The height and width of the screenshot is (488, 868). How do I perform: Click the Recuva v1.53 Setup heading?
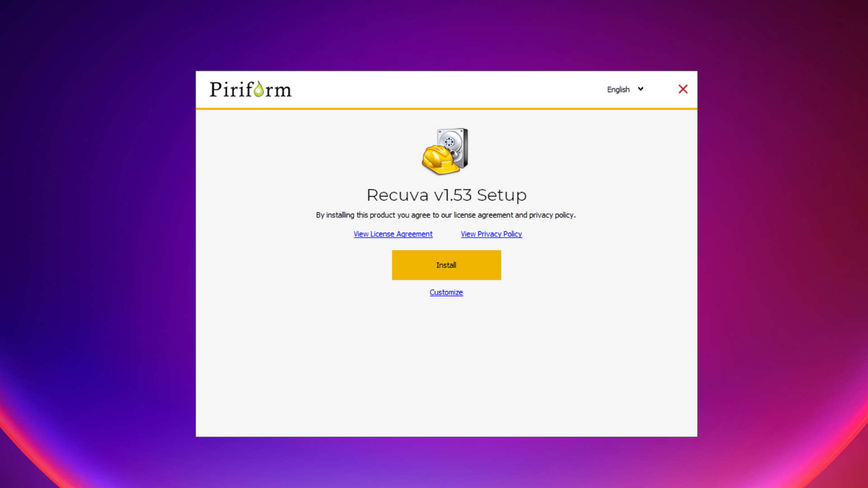(446, 195)
